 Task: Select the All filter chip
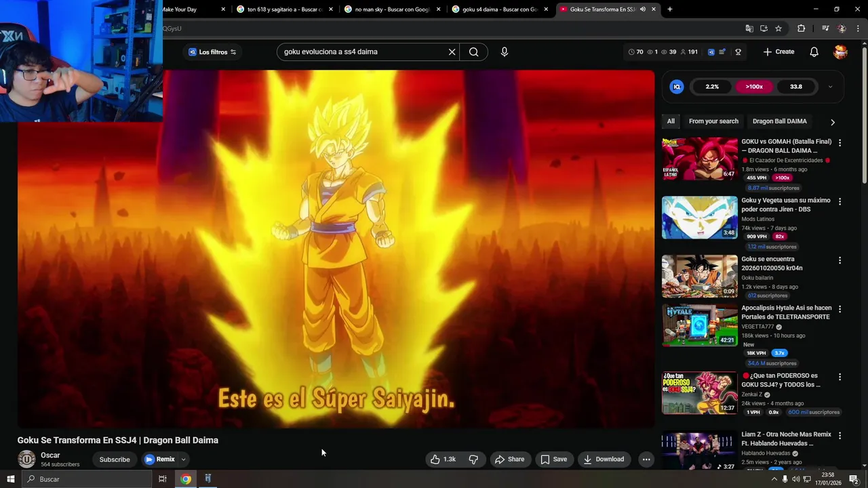671,121
